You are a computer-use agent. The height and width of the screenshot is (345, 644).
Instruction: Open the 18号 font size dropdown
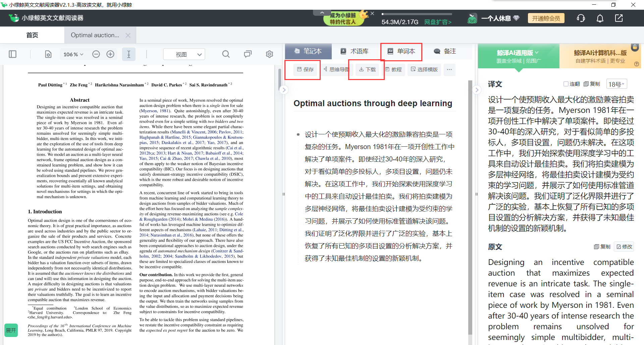tap(617, 84)
